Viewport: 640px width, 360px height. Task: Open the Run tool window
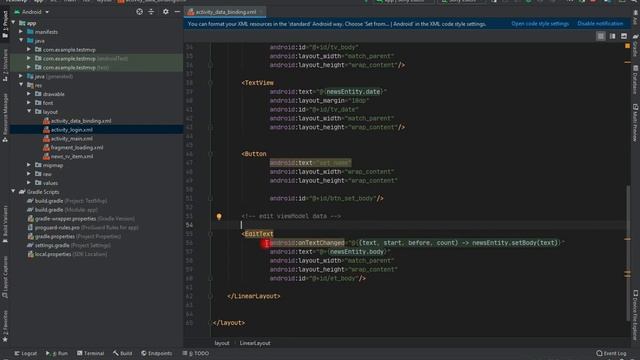click(57, 353)
